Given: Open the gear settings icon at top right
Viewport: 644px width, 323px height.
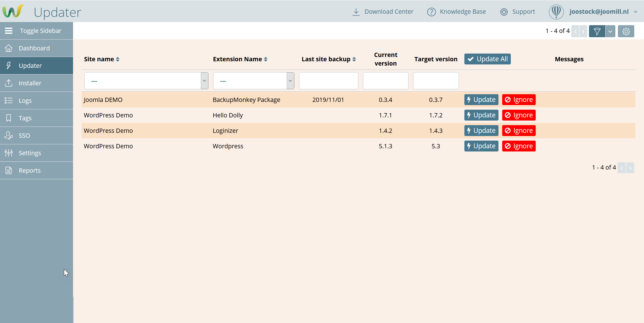Looking at the screenshot, I should pos(626,31).
